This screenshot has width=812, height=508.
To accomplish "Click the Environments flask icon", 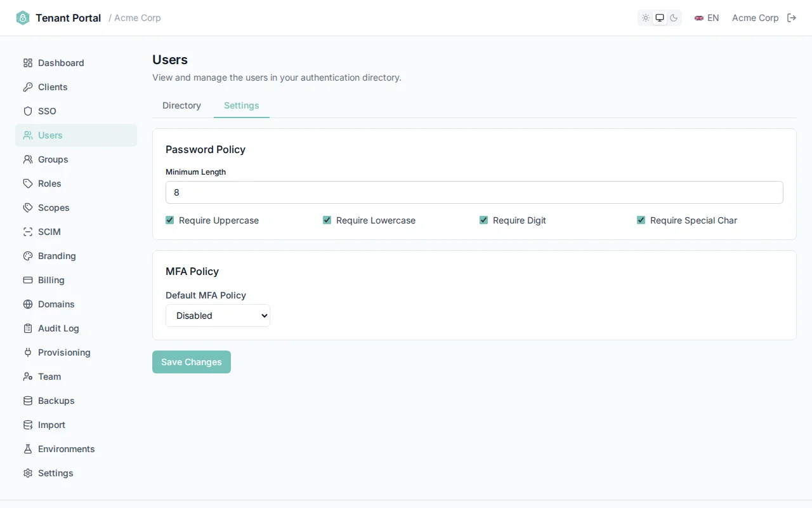I will tap(28, 449).
